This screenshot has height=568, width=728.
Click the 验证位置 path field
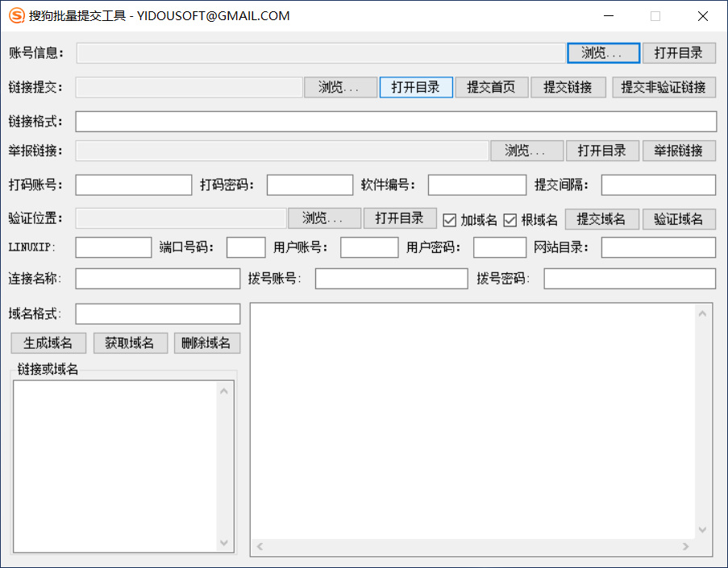click(181, 218)
